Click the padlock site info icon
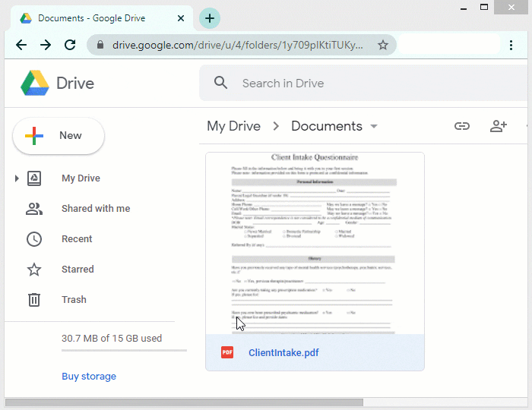 [100, 45]
